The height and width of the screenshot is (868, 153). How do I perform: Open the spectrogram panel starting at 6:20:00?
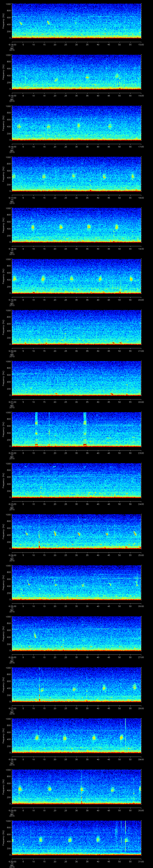[x=76, y=327]
